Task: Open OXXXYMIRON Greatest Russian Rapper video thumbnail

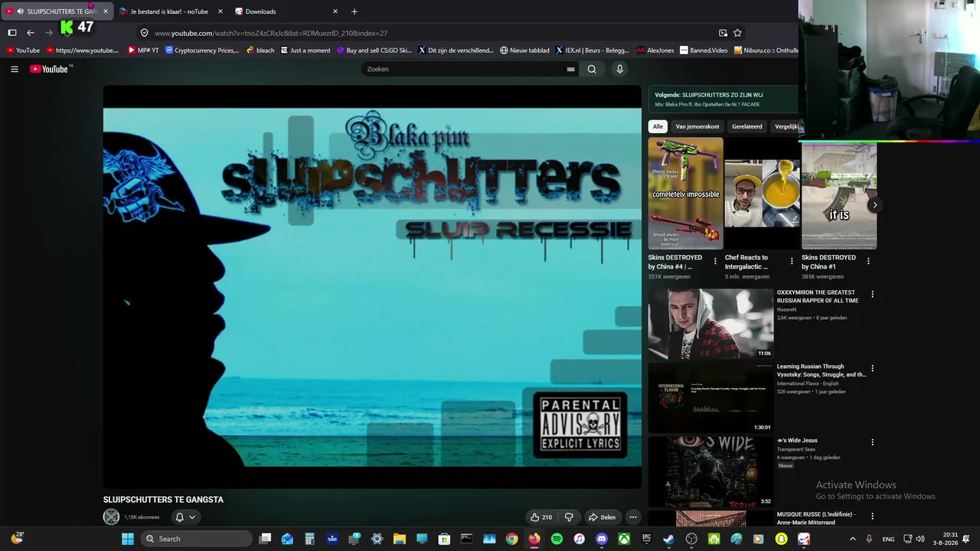Action: (710, 323)
